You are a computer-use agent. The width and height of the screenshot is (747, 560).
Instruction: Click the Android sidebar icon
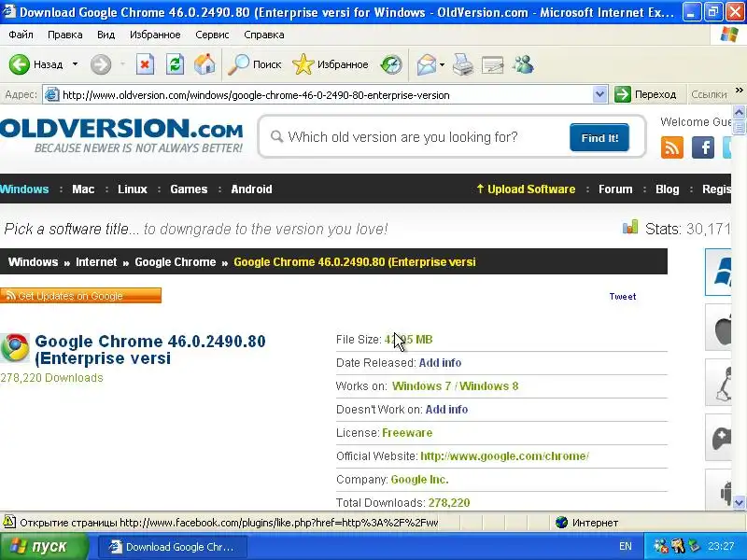tap(718, 491)
